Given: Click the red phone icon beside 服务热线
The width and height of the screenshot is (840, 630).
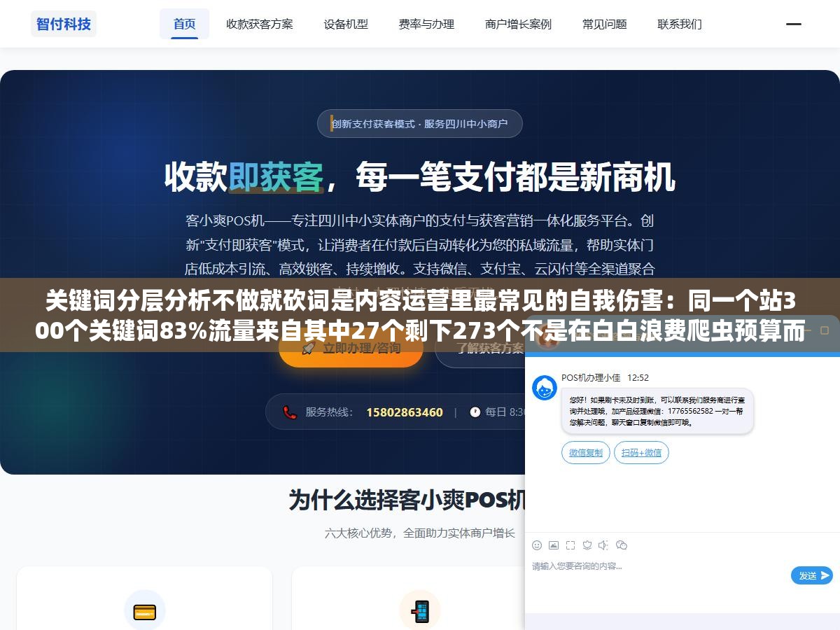Looking at the screenshot, I should pos(290,412).
